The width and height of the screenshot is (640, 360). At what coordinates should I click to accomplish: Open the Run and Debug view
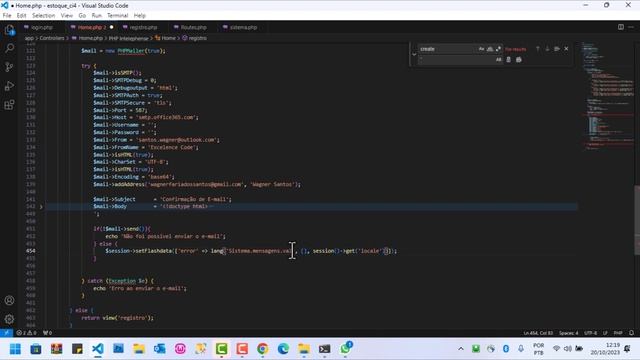pyautogui.click(x=9, y=86)
